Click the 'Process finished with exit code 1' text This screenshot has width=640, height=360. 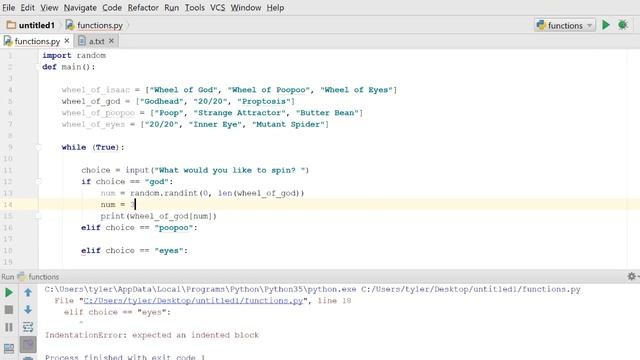[125, 357]
